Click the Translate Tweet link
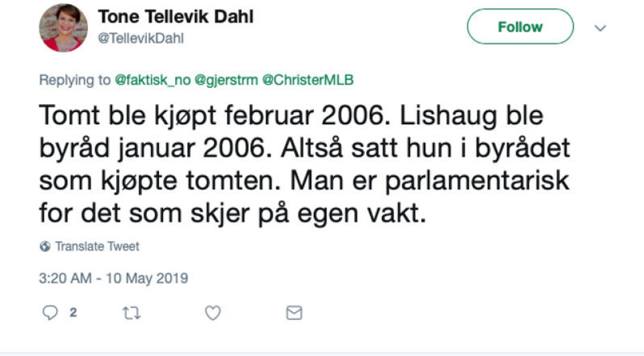The height and width of the screenshot is (356, 644). pos(97,247)
